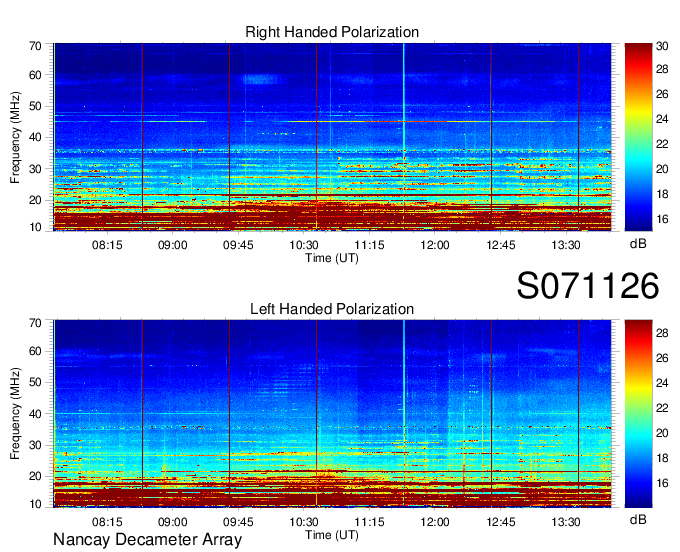Click the right-handed plot's color bar
Screen dimensions: 680x552
click(638, 137)
